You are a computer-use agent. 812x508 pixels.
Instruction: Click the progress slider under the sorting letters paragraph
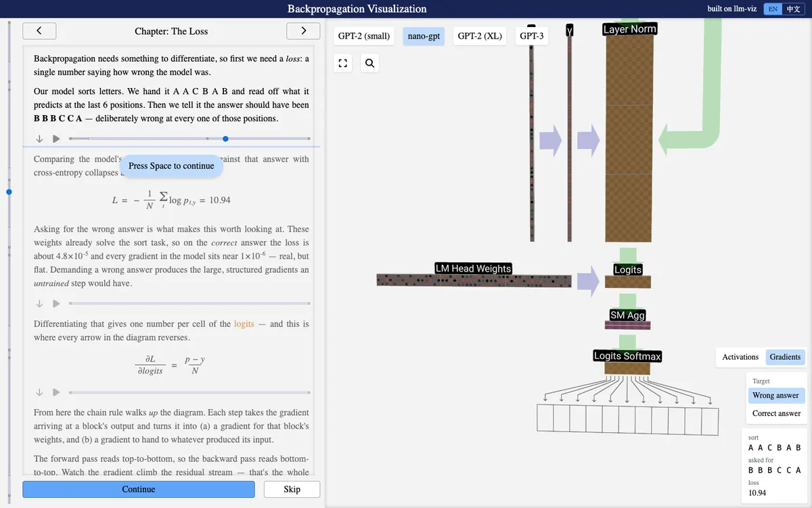tap(189, 139)
